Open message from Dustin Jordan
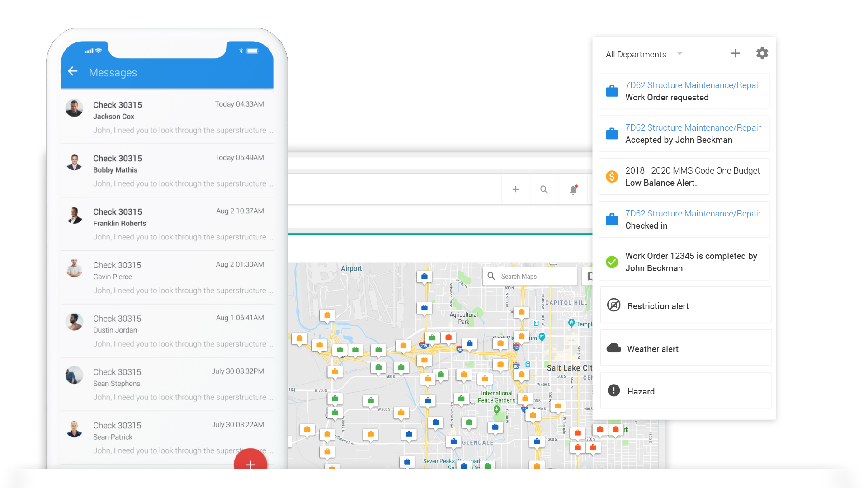 tap(167, 330)
